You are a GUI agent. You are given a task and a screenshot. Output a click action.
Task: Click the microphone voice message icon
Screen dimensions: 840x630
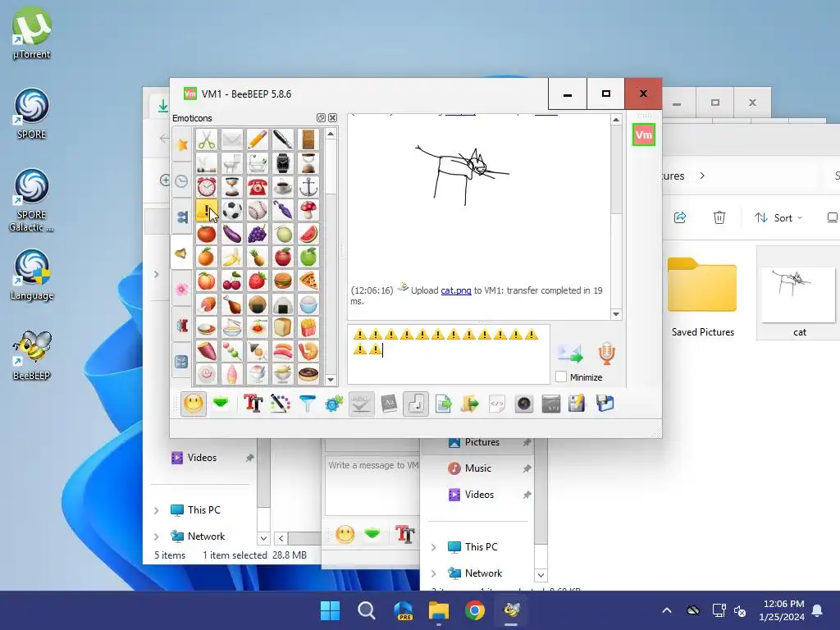(x=606, y=354)
